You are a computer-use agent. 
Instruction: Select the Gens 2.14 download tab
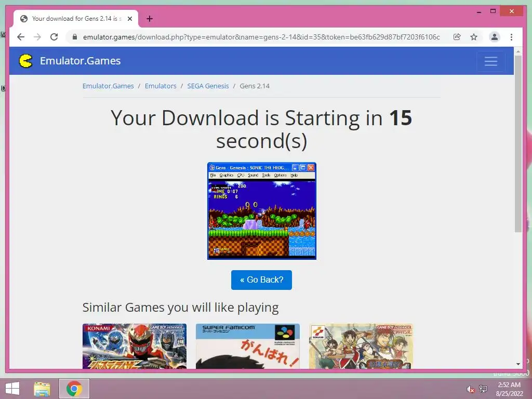click(x=76, y=19)
